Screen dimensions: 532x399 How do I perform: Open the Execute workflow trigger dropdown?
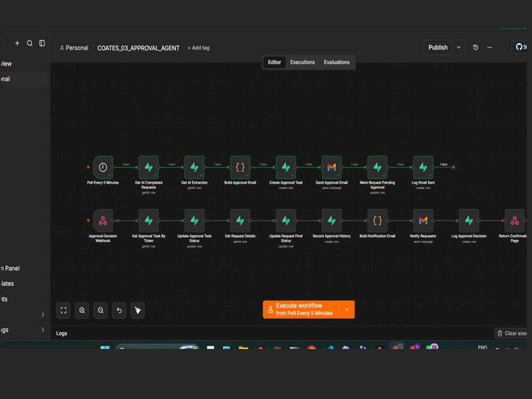pyautogui.click(x=347, y=310)
